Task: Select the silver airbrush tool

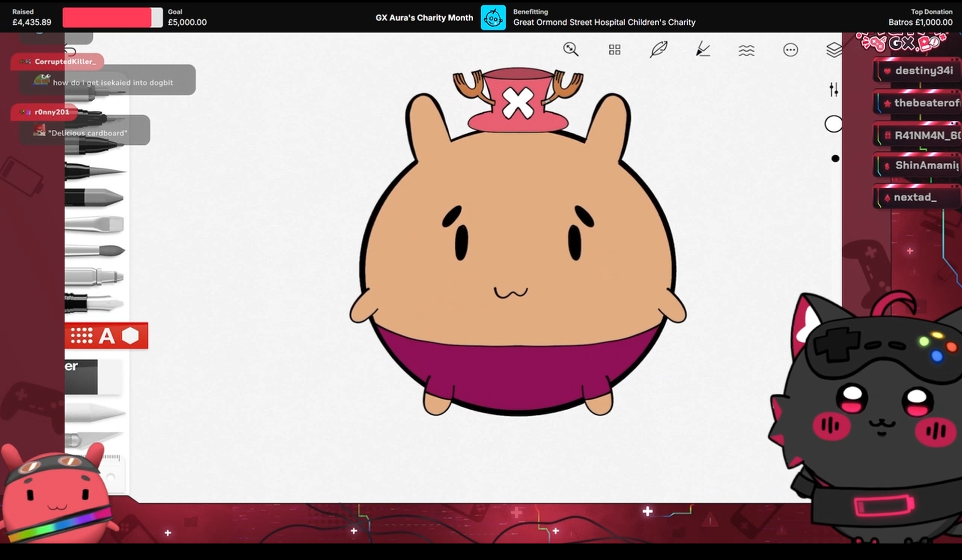Action: [94, 276]
